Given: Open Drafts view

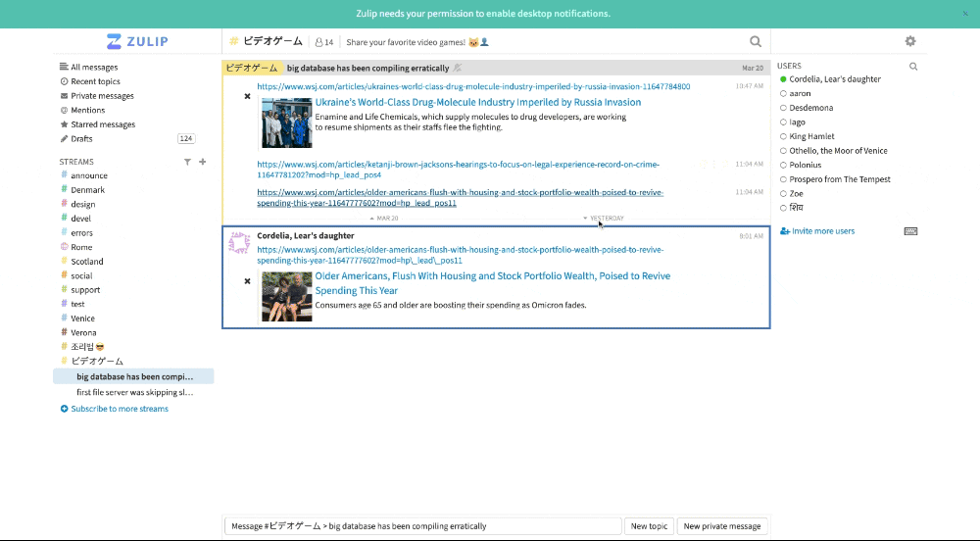Looking at the screenshot, I should click(81, 139).
